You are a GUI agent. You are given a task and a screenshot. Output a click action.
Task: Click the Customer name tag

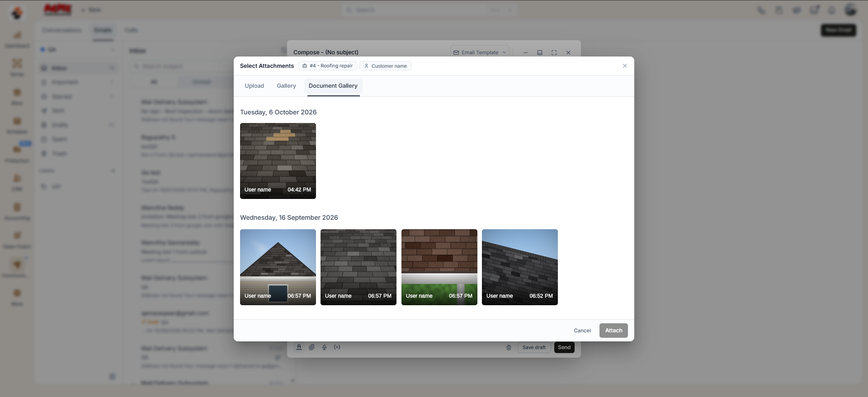click(385, 66)
